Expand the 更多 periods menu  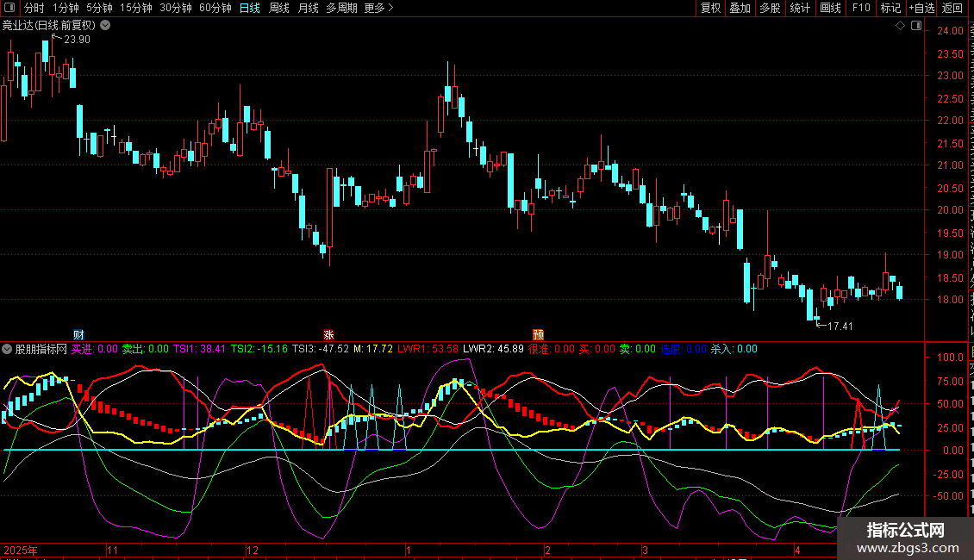click(x=378, y=8)
